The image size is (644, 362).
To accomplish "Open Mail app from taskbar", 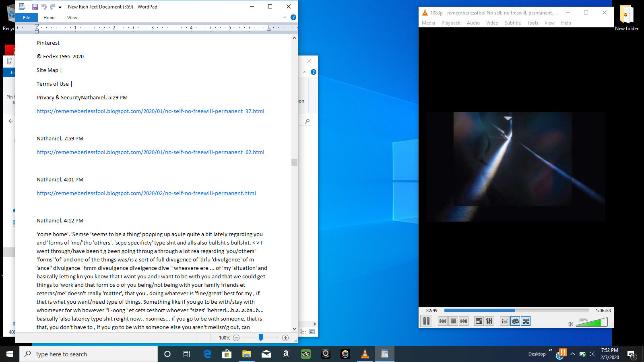I will [266, 354].
